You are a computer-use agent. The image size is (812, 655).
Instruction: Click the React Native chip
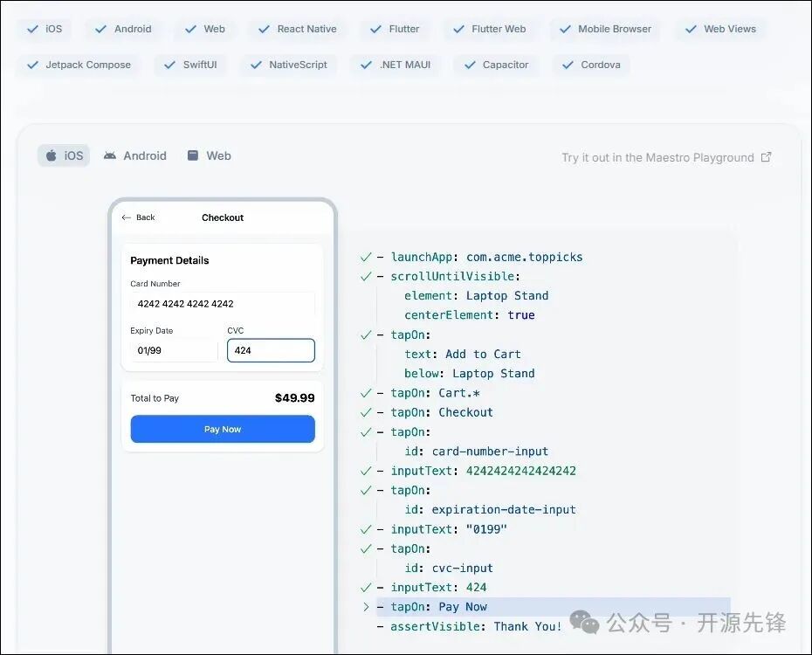click(298, 29)
